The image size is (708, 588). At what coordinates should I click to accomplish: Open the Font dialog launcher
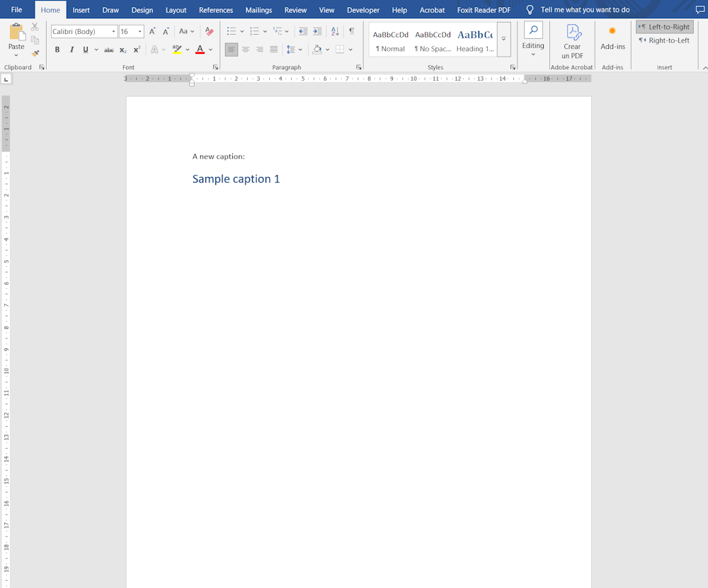coord(215,67)
